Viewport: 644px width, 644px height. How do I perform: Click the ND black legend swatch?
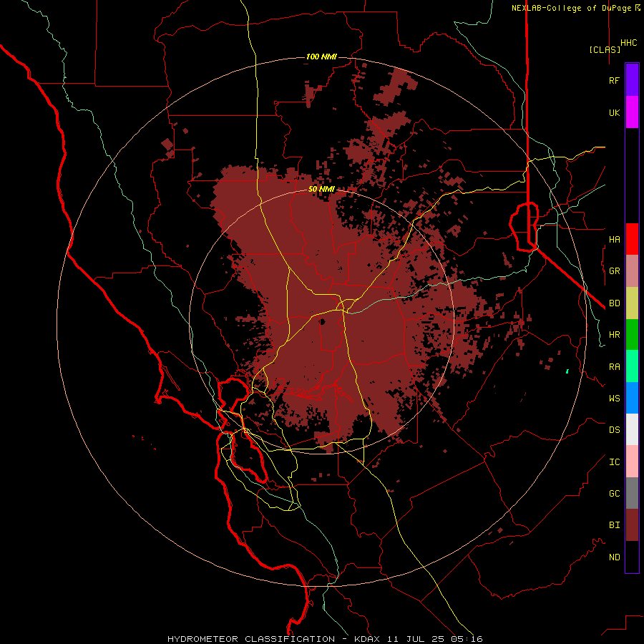point(632,557)
